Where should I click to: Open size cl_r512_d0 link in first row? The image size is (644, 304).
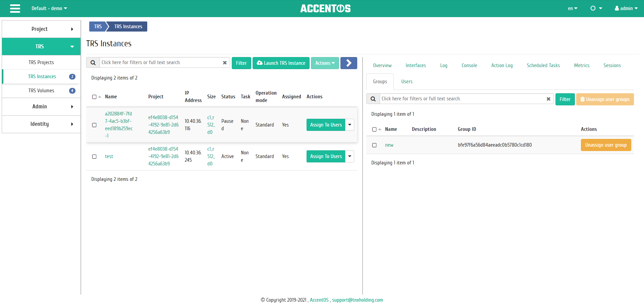click(211, 125)
